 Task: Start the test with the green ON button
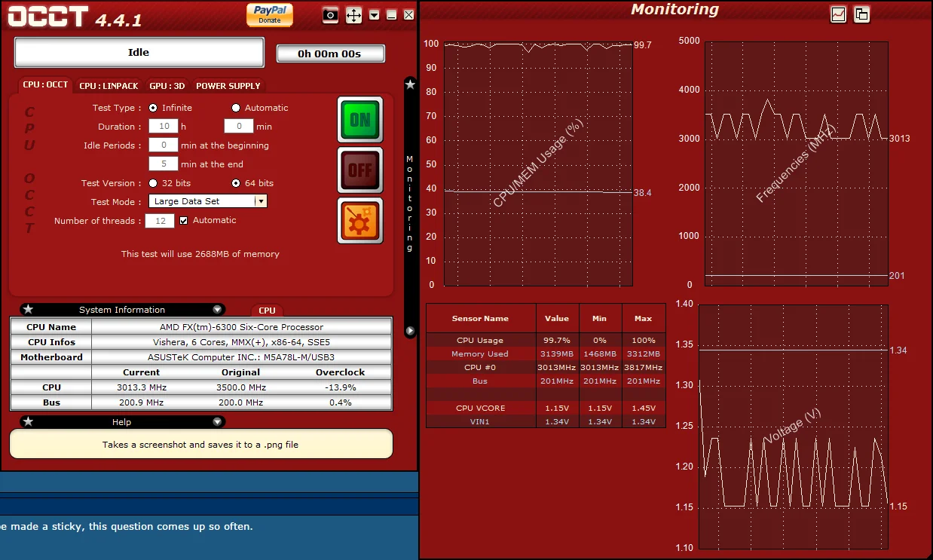click(360, 119)
